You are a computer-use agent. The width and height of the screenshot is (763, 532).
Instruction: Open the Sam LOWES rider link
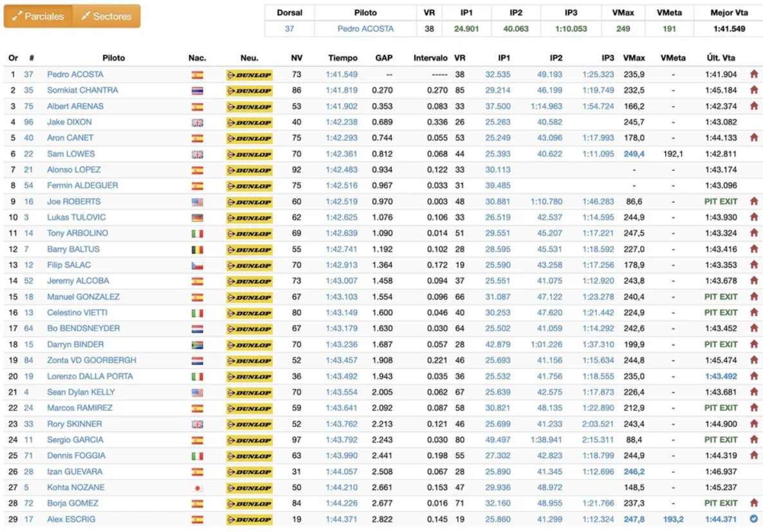71,154
